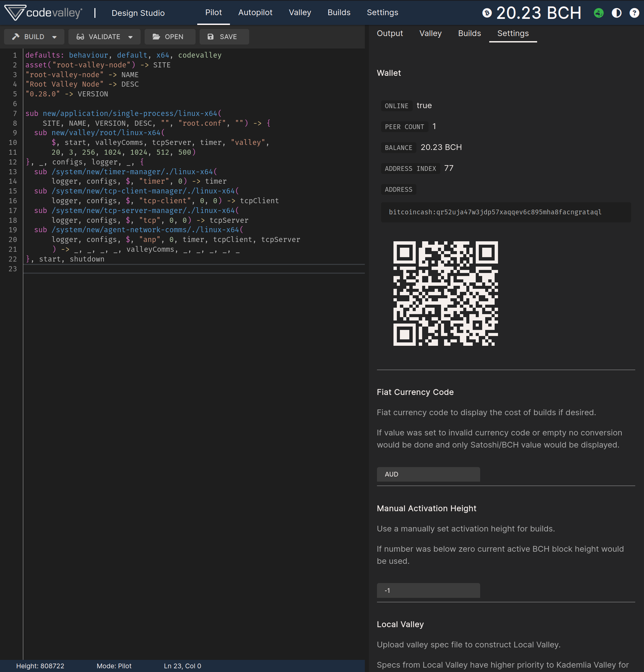Click the tcp-server-manager path on line 17

[x=143, y=211]
